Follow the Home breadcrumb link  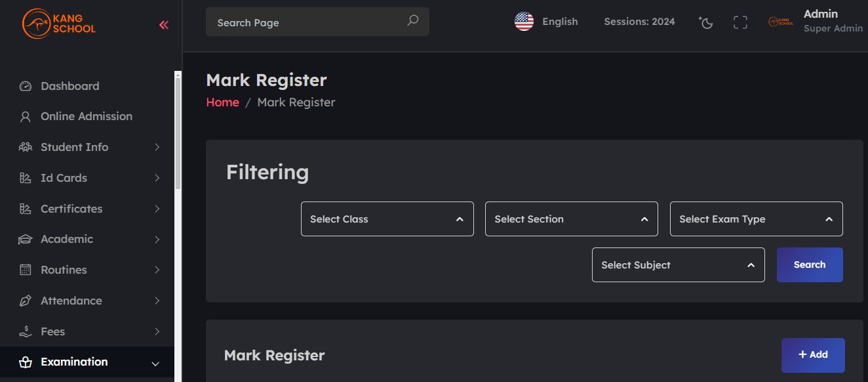point(222,102)
